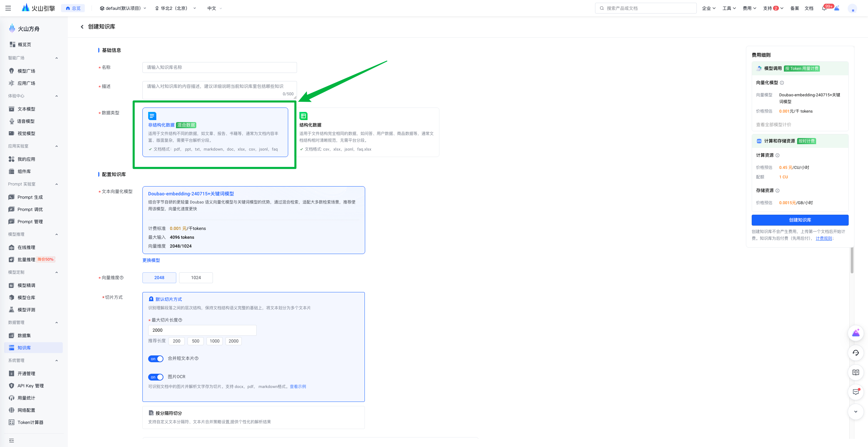Collapse the 智能广场 sidebar section

click(57, 58)
